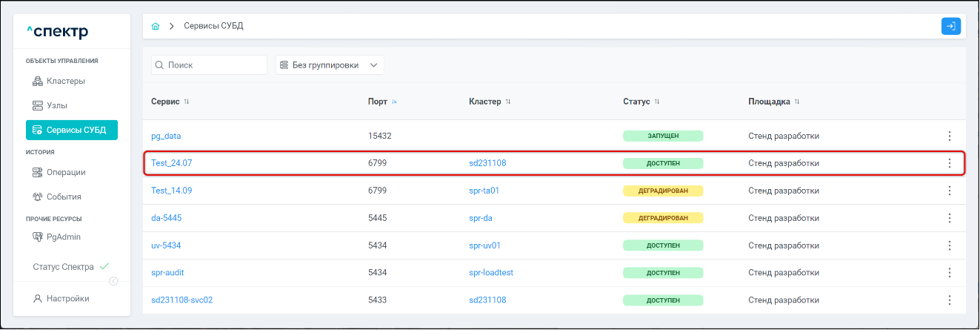Open actions menu for Test_24.07 row
980x330 pixels.
[x=949, y=163]
